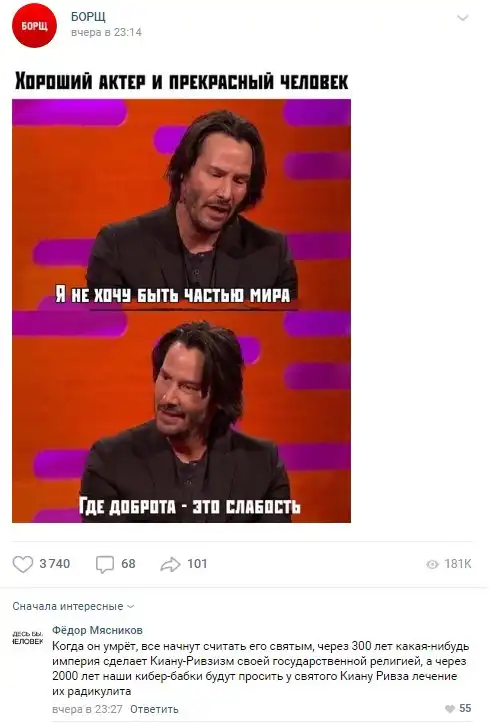This screenshot has width=491, height=723.
Task: Expand the small arrow beside Сначала интересные
Action: tap(130, 607)
